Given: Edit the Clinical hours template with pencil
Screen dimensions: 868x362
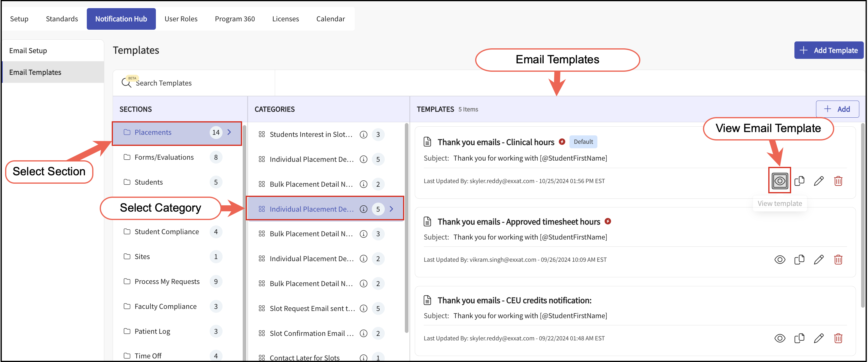Looking at the screenshot, I should tap(818, 181).
